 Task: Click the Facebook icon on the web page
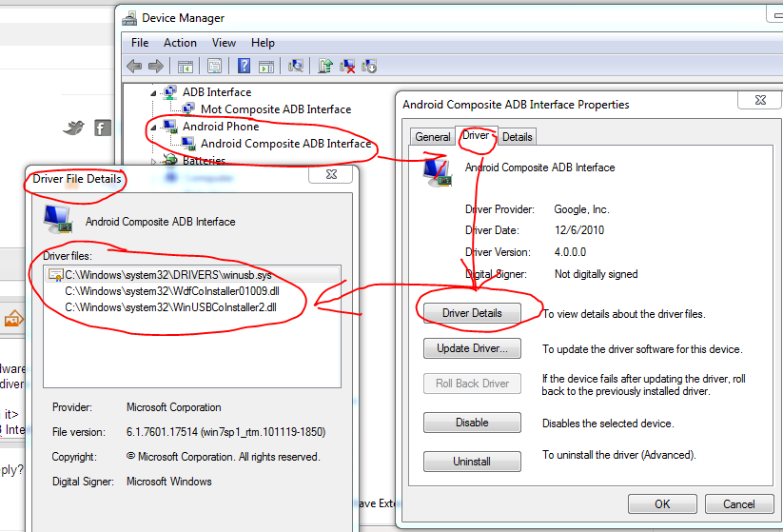103,128
